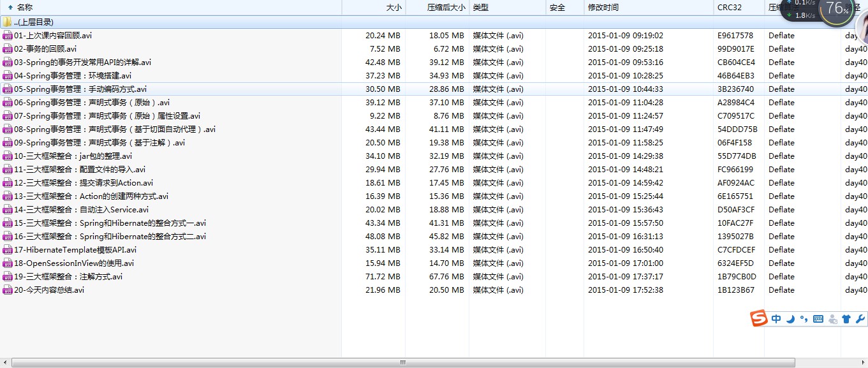
Task: Toggle the half-width moon icon
Action: [x=791, y=319]
